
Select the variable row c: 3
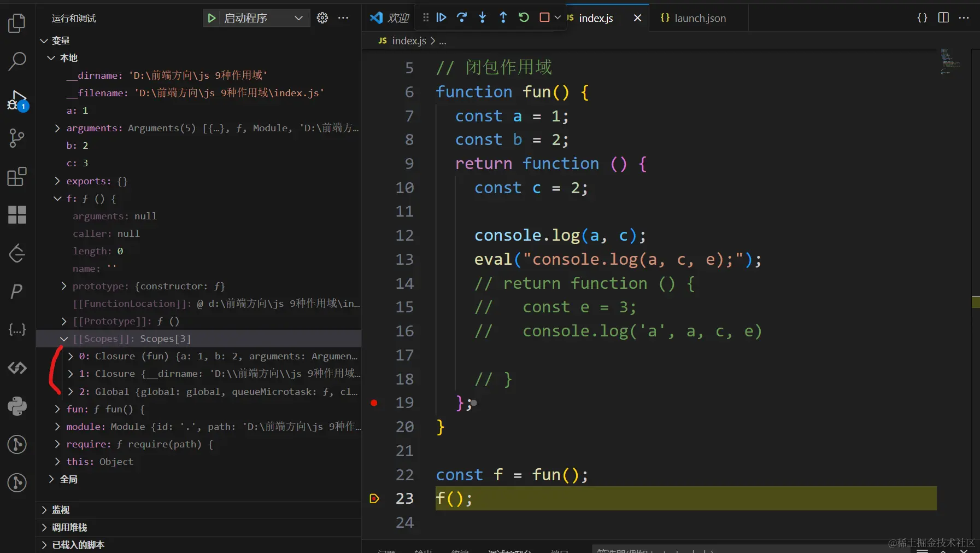point(199,163)
